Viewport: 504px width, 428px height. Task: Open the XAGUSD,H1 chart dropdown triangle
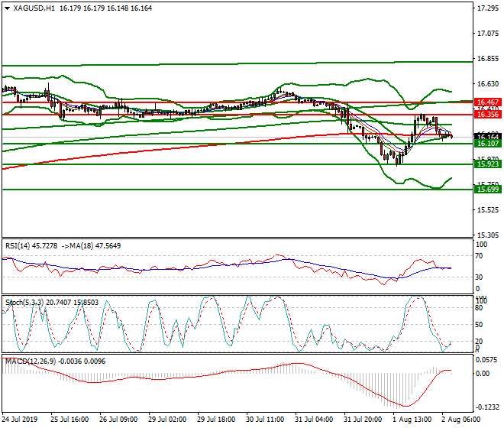pos(8,8)
